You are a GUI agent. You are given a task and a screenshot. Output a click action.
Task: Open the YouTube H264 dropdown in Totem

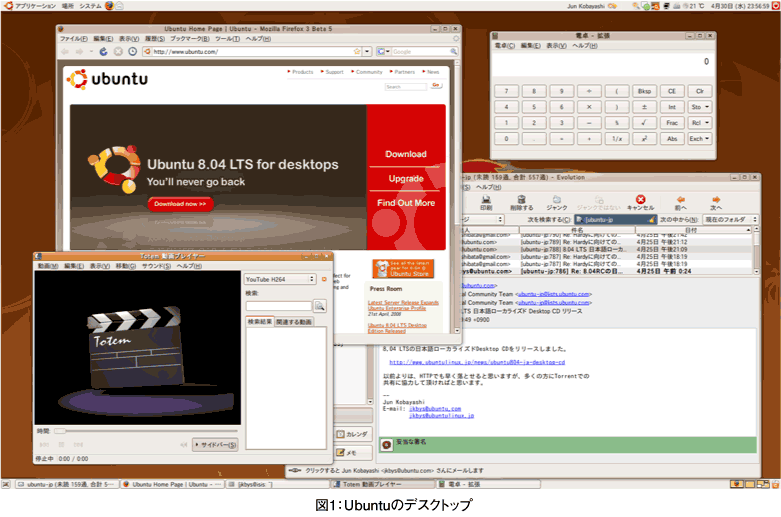pos(280,279)
